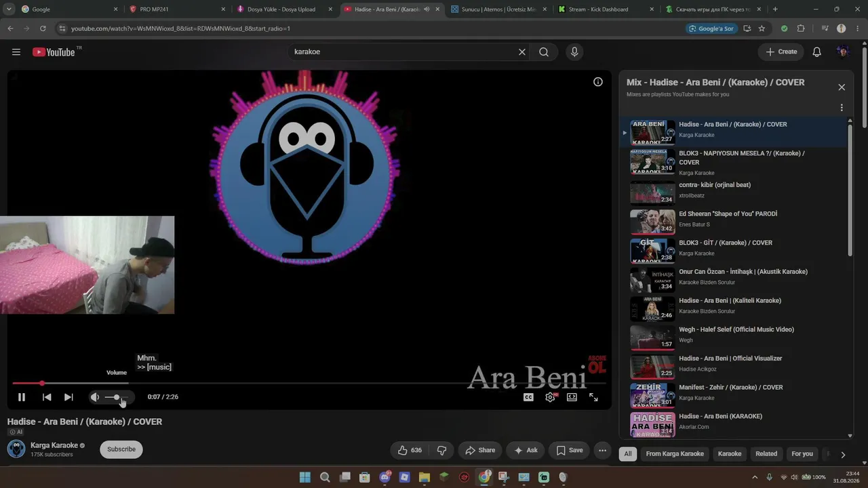Open the Karga Karaoke channel avatar

(16, 449)
